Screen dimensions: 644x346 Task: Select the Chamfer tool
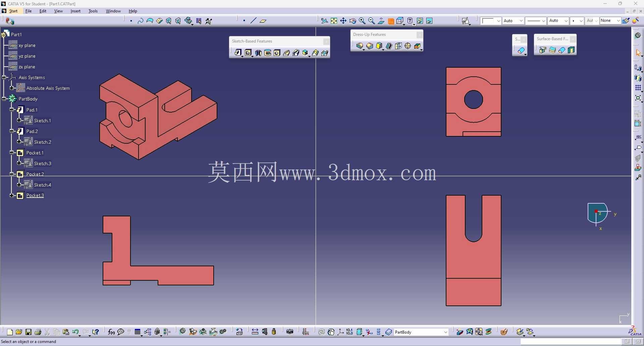370,46
